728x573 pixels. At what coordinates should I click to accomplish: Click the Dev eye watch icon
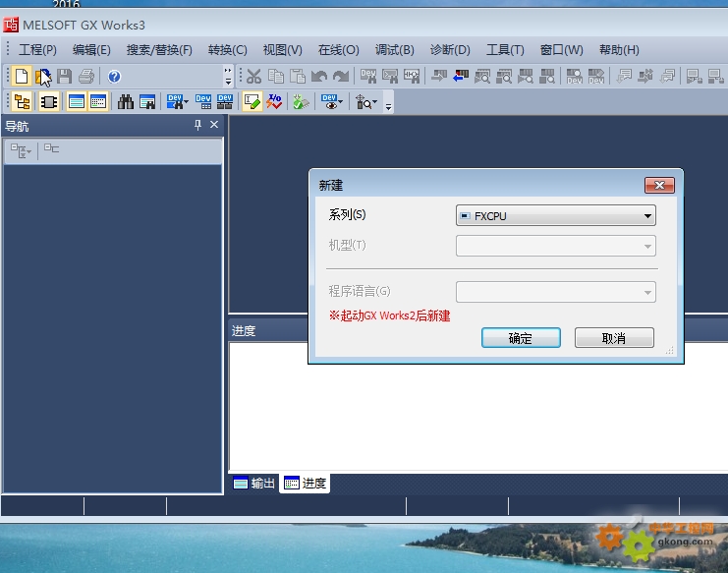[x=329, y=101]
